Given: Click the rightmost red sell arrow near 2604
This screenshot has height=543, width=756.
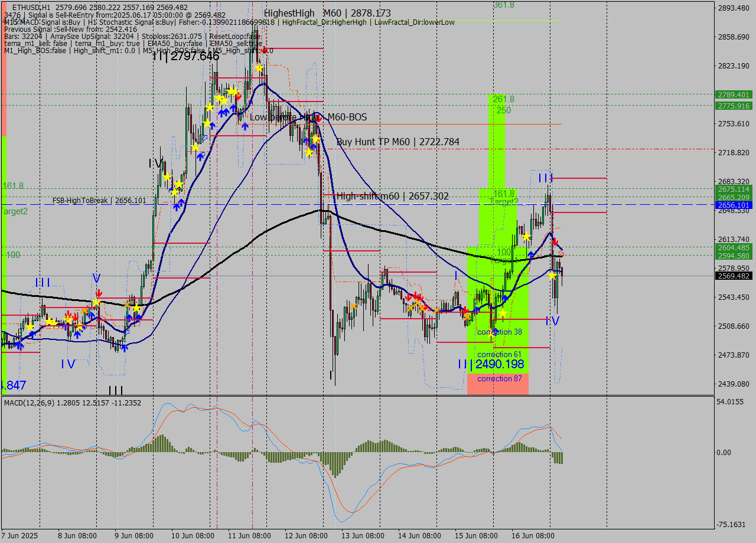Looking at the screenshot, I should [x=555, y=242].
